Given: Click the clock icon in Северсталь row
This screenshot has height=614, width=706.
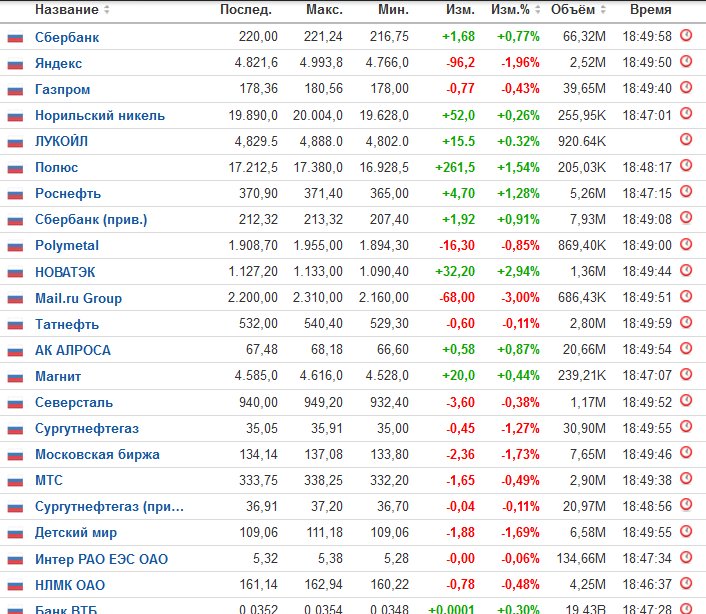Looking at the screenshot, I should pos(686,401).
